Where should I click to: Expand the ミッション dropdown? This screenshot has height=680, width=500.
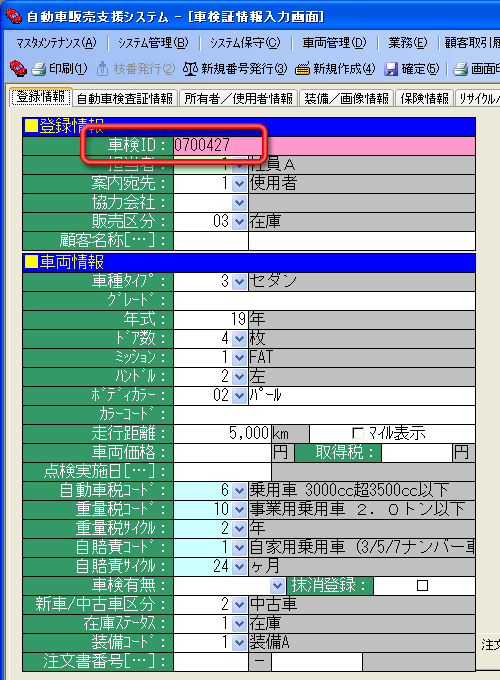click(x=239, y=357)
